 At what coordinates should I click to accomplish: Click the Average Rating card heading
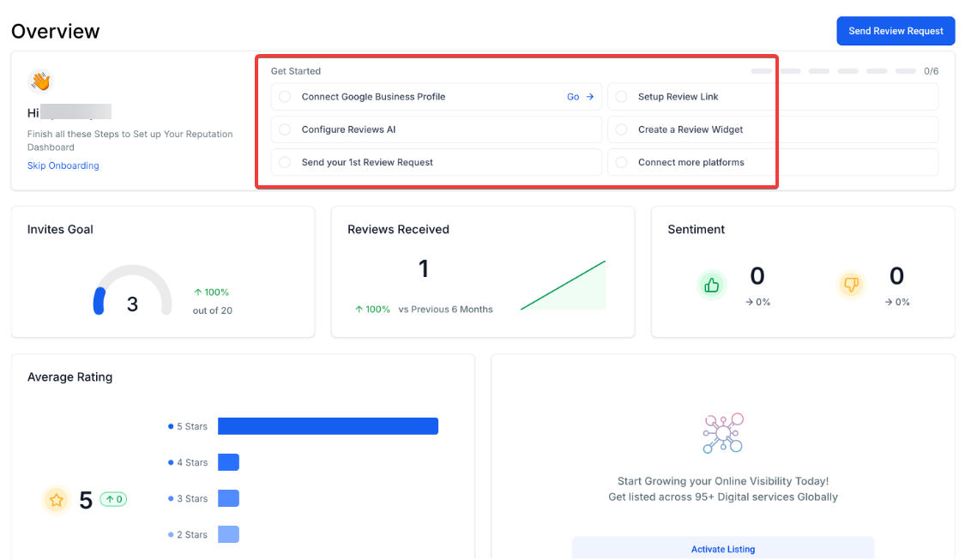tap(69, 377)
